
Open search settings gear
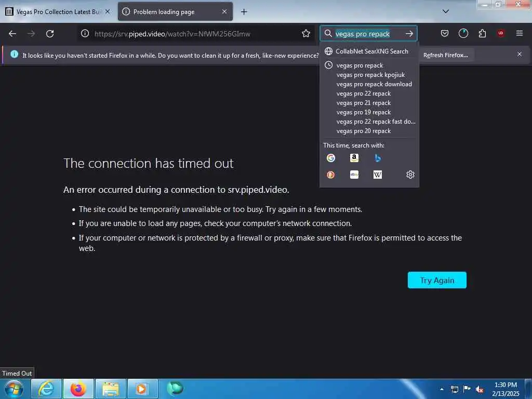tap(410, 175)
